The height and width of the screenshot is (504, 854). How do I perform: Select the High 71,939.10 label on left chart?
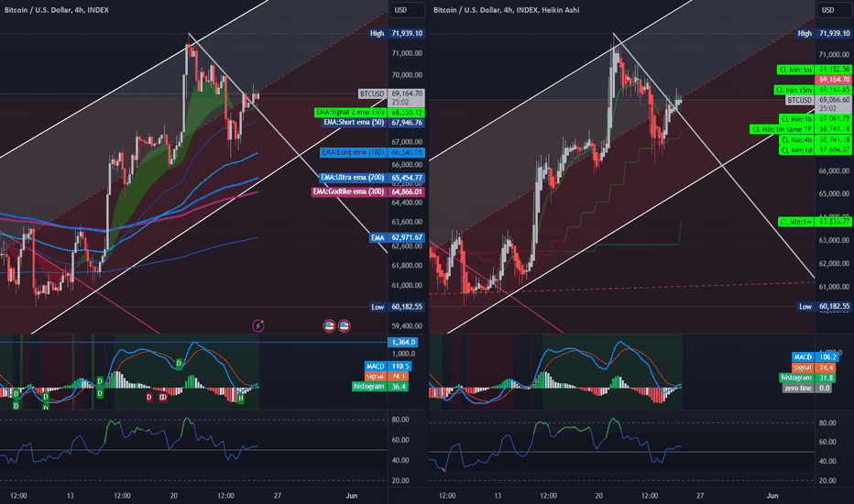(x=397, y=33)
